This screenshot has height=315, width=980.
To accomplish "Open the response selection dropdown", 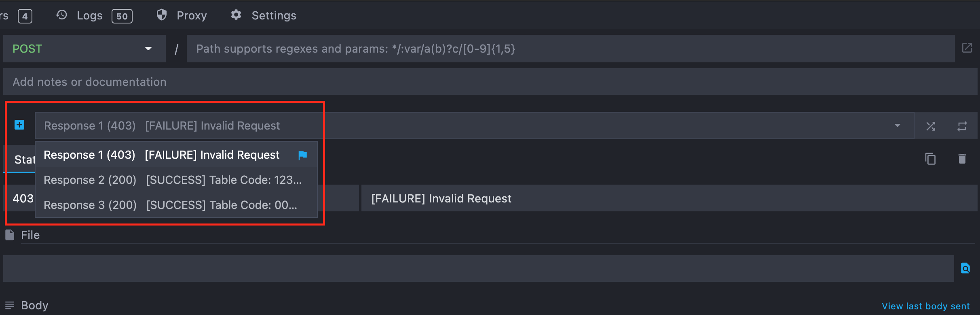I will click(897, 126).
